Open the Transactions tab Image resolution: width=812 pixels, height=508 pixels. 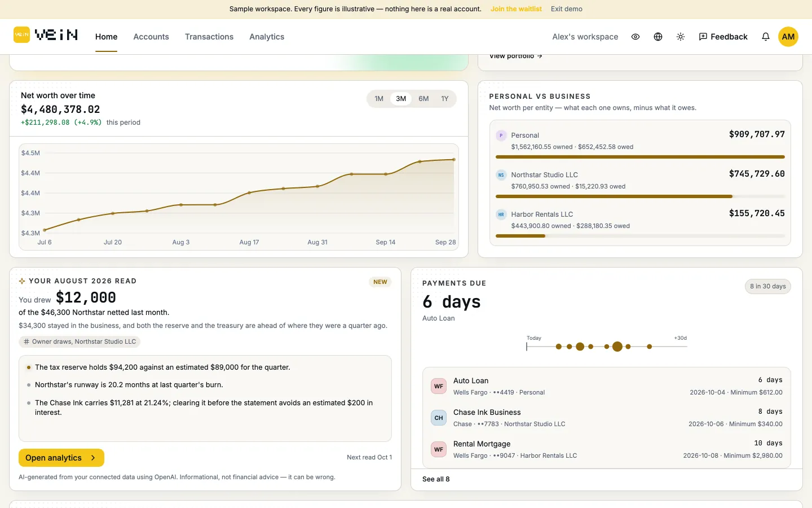click(209, 37)
